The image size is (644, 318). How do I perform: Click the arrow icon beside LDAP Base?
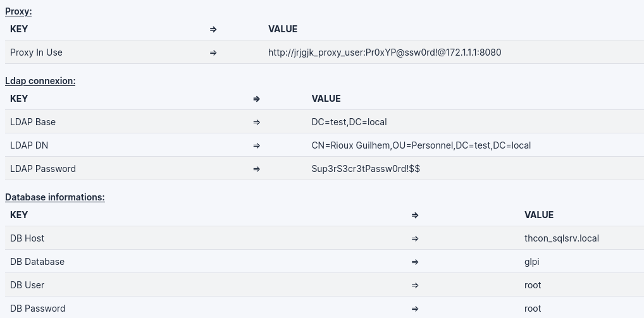pos(256,122)
